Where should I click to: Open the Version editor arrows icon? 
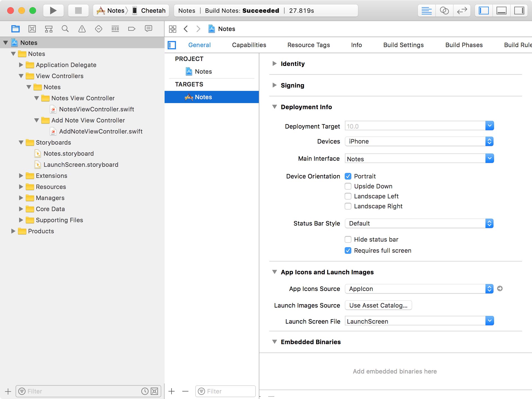(462, 11)
